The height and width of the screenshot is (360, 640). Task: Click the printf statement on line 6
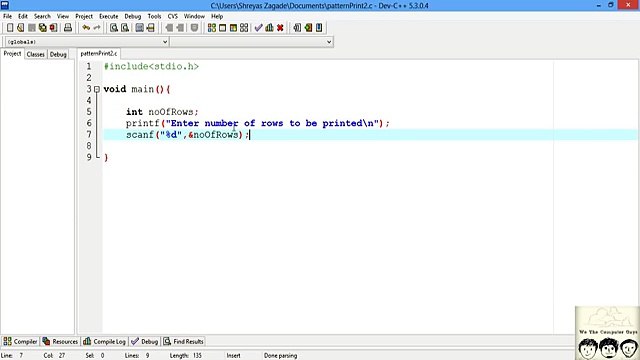(258, 123)
